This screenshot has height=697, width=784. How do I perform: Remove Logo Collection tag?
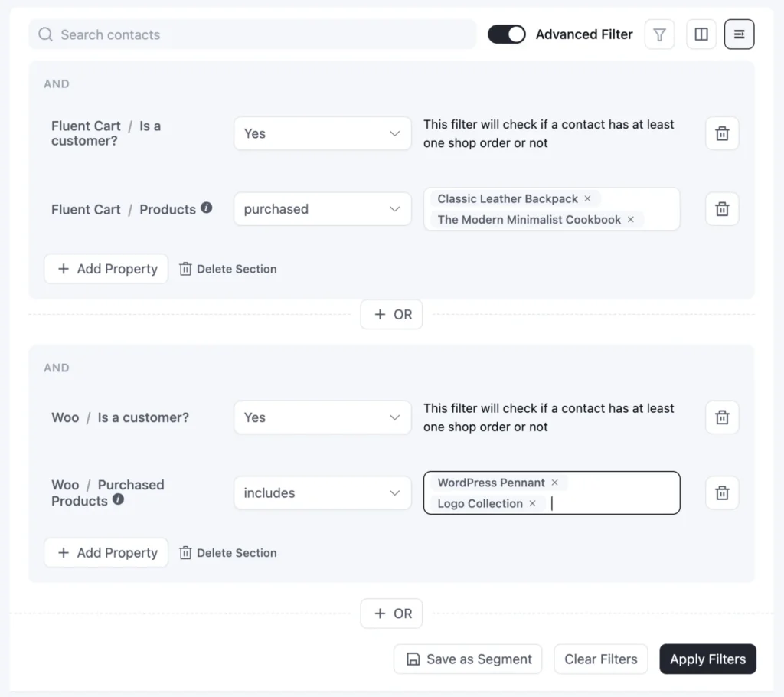[533, 503]
